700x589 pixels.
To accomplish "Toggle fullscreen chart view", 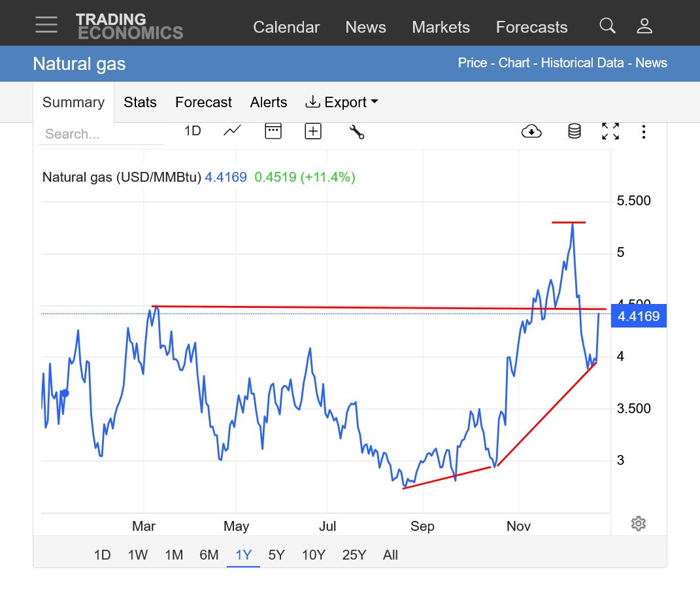I will coord(610,131).
